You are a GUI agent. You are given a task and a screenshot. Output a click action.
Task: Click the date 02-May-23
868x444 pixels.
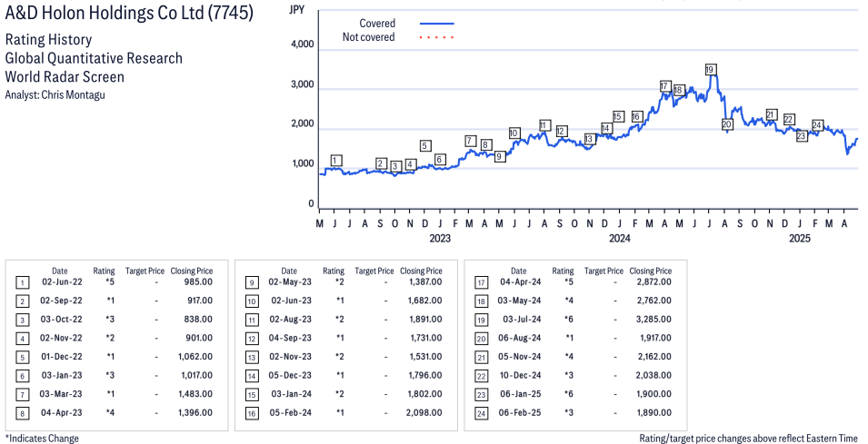[x=290, y=282]
